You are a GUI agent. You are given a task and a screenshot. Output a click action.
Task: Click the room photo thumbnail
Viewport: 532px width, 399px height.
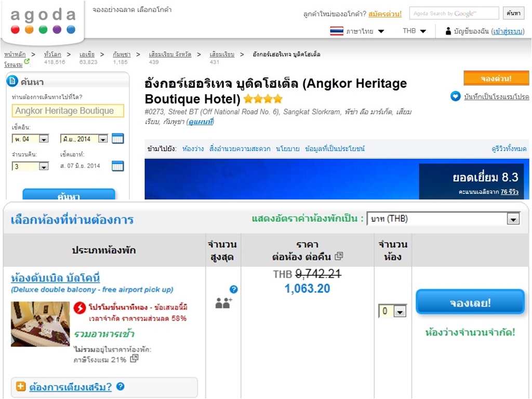point(41,324)
